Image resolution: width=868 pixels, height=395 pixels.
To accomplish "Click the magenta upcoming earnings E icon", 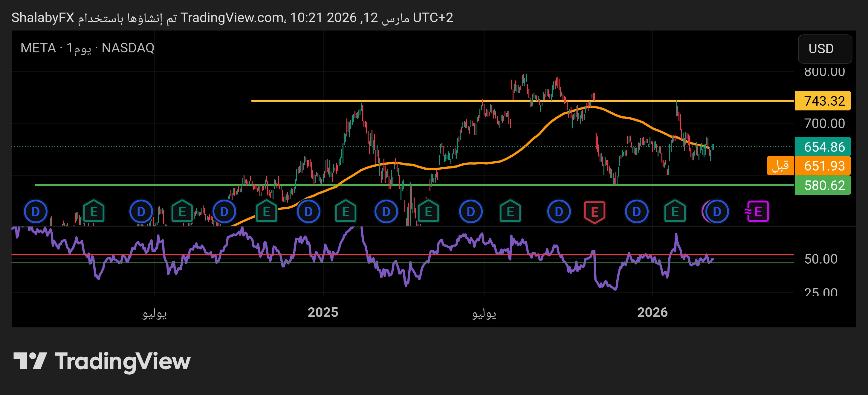I will [757, 212].
